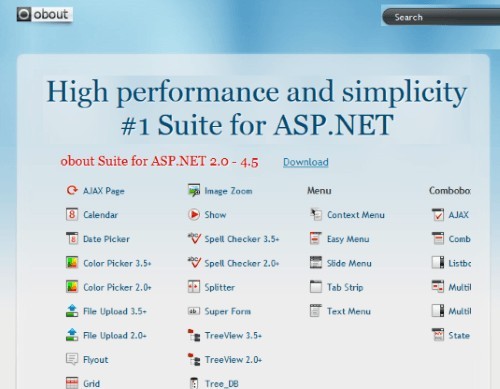Open the File Upload 2.0+ link

click(x=115, y=335)
